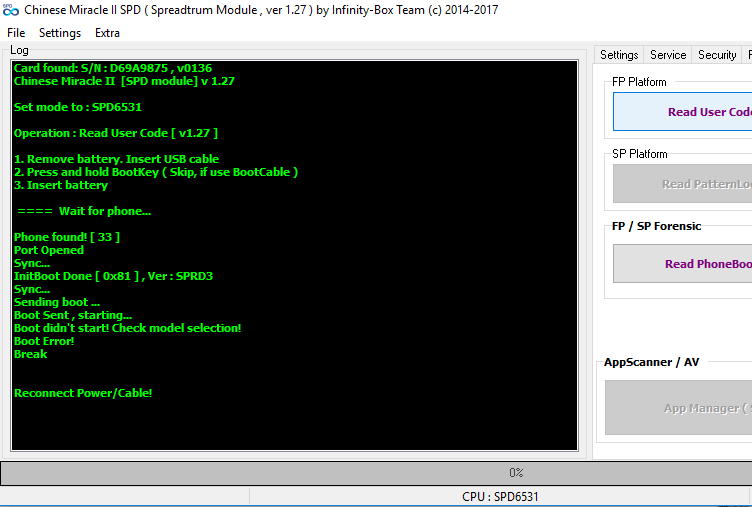Image resolution: width=752 pixels, height=507 pixels.
Task: Click 'Operation : Read User Code' log line
Action: 116,133
